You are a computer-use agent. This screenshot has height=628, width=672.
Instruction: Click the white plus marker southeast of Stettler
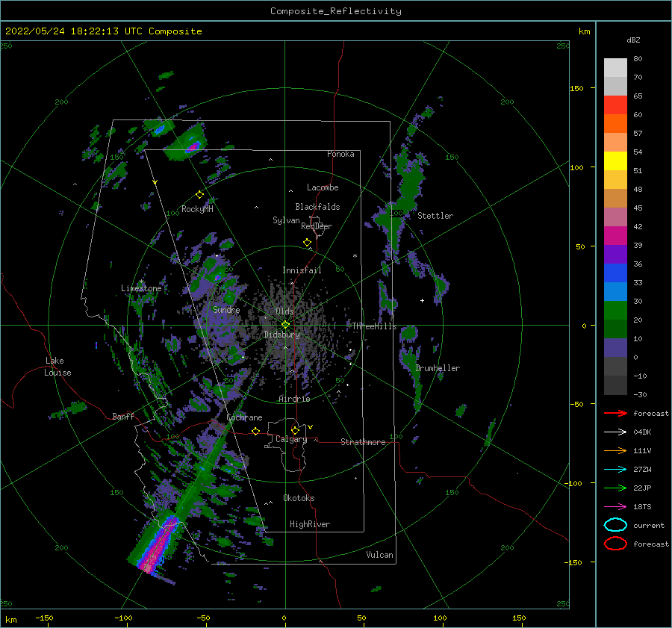[x=422, y=300]
